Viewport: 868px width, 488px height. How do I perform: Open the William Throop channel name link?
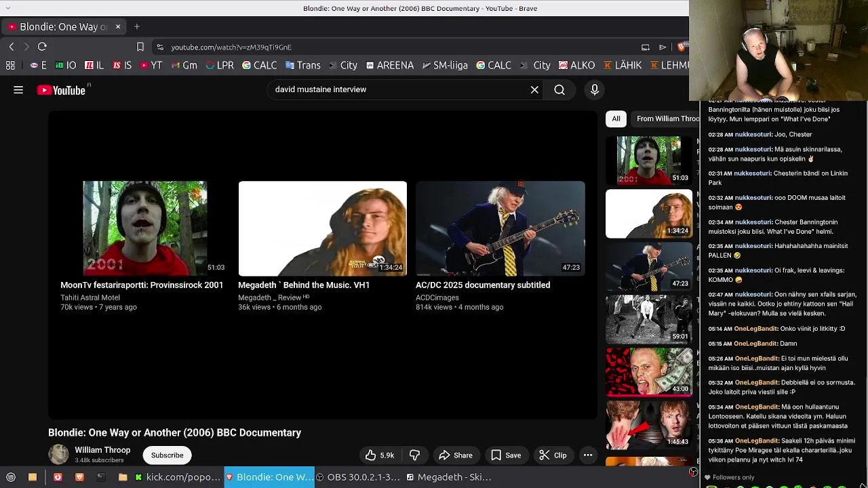102,450
